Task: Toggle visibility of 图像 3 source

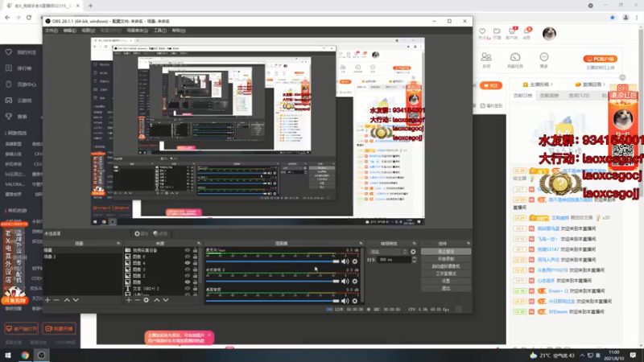Action: 188,269
